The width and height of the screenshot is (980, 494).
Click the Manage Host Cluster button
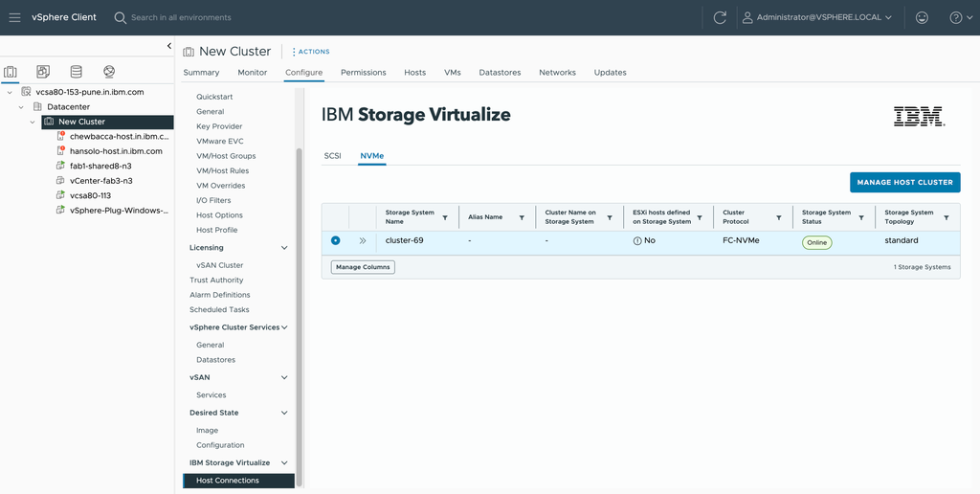pyautogui.click(x=905, y=182)
